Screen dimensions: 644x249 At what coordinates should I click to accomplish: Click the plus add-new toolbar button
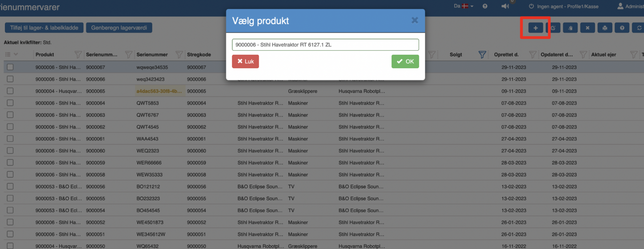pyautogui.click(x=535, y=28)
